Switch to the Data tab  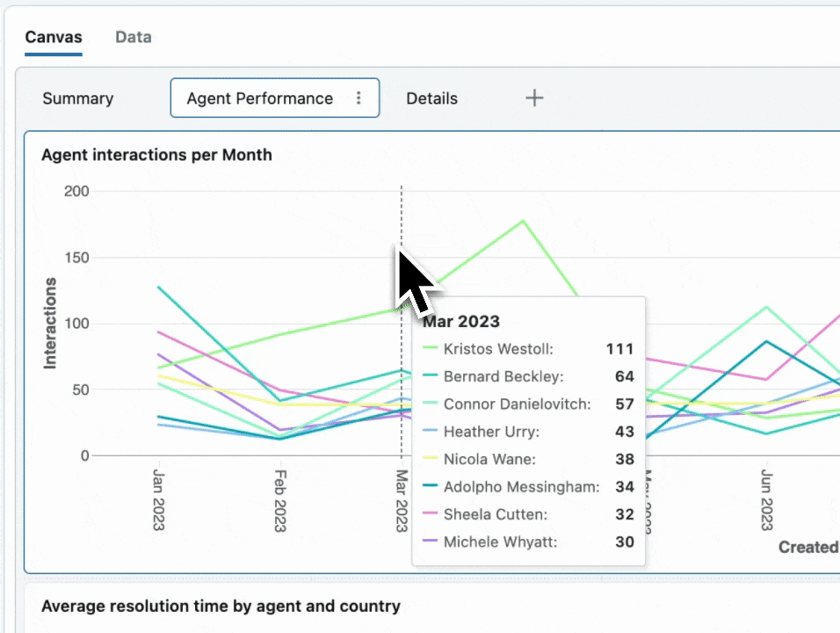point(134,37)
